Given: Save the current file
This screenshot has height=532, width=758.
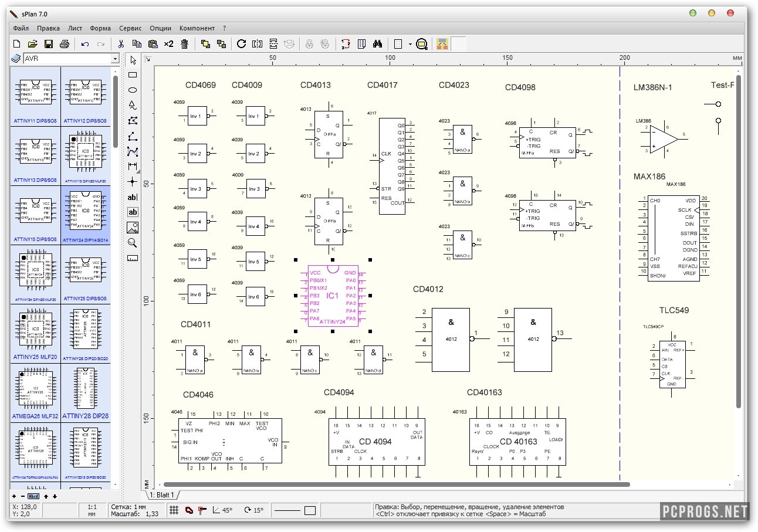Looking at the screenshot, I should point(49,44).
